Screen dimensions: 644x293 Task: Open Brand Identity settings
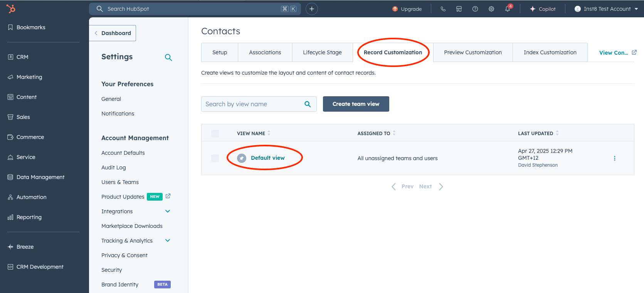point(120,285)
